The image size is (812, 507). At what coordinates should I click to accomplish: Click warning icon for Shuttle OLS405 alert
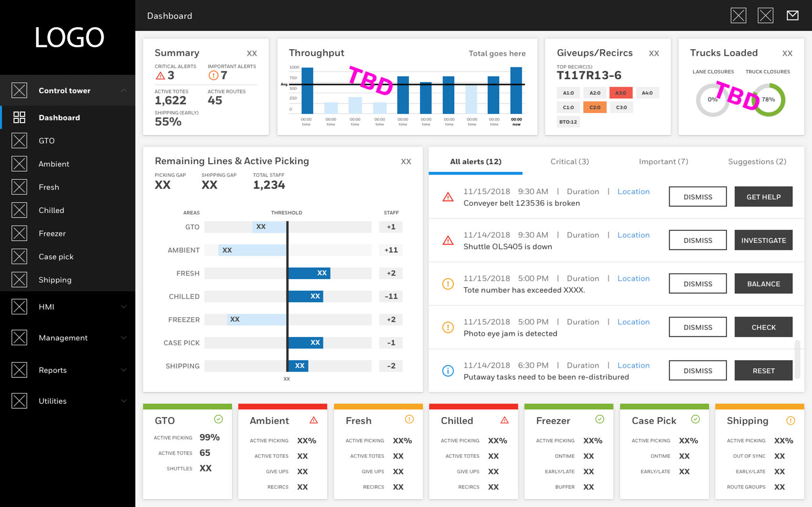(x=448, y=240)
